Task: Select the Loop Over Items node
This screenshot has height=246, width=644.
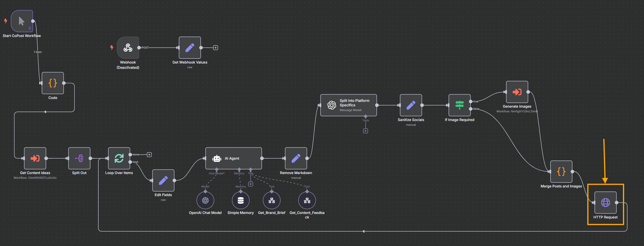Action: click(119, 158)
